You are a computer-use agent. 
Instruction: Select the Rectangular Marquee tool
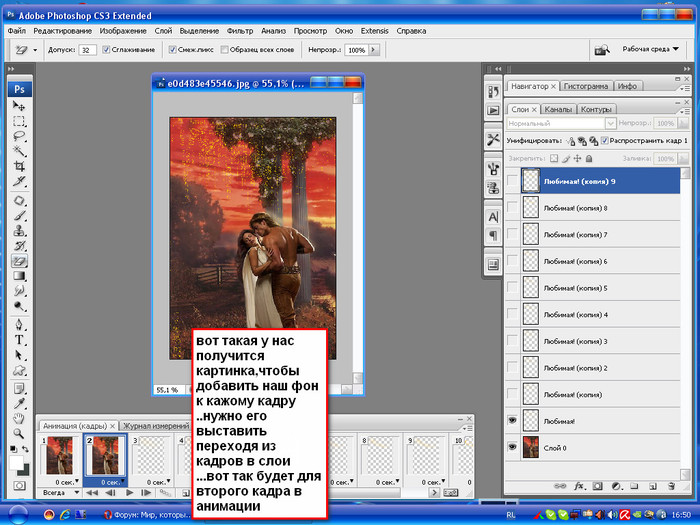coord(19,121)
